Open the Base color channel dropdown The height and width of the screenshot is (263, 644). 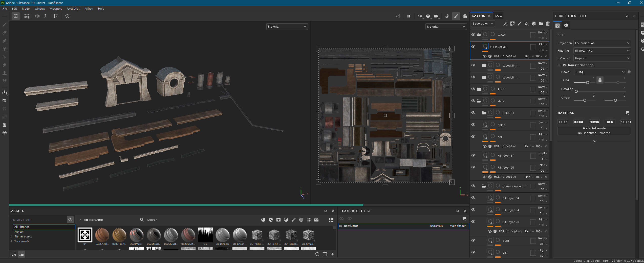tap(483, 24)
